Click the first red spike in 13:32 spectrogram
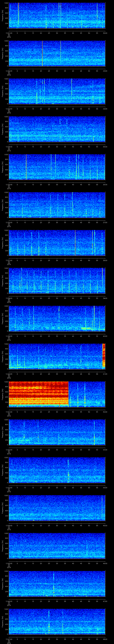This screenshot has height=644, width=114. 42,53
